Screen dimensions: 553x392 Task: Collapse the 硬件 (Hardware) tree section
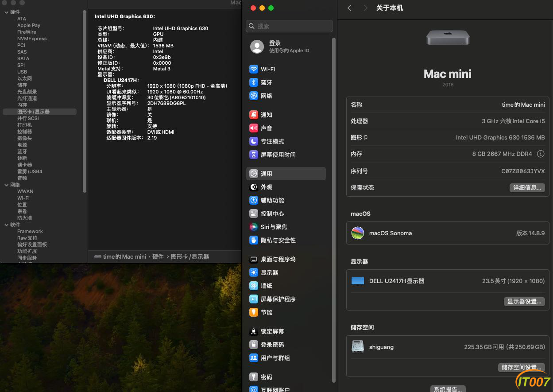(x=6, y=12)
